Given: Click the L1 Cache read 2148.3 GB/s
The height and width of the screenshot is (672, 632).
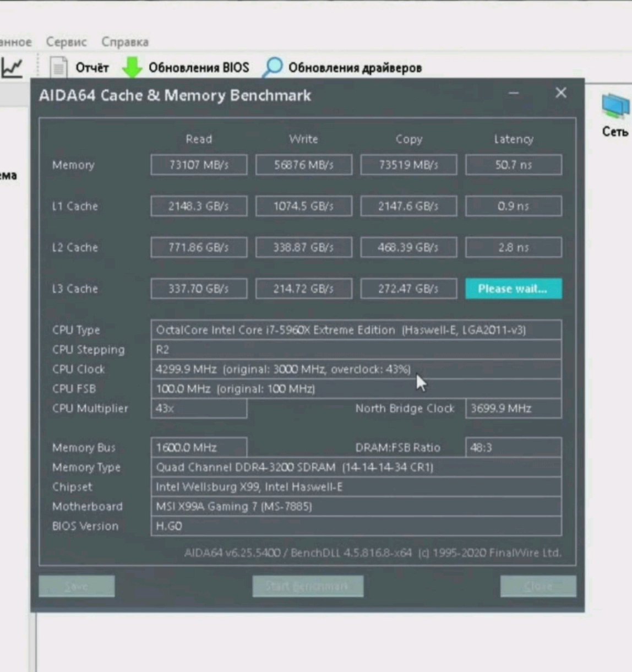Looking at the screenshot, I should [x=199, y=206].
